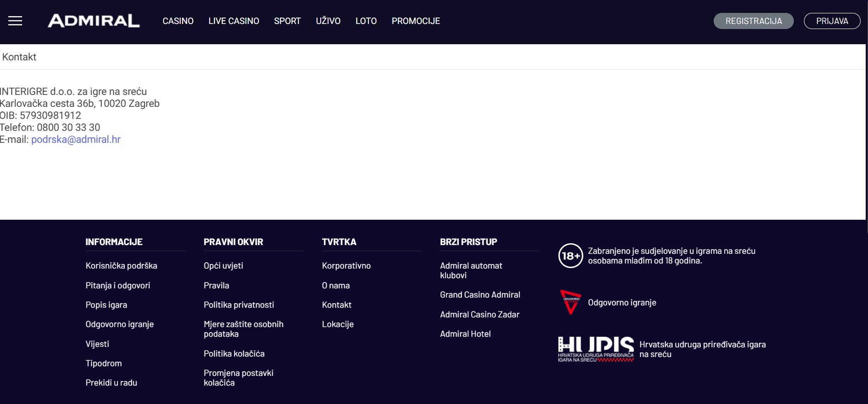Click the PRAVNI OKVIR footer heading

234,242
